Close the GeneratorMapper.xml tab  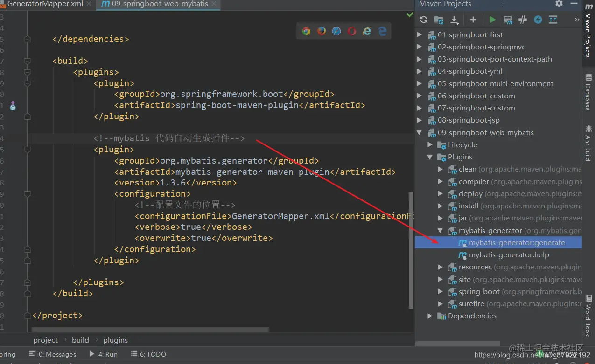point(89,4)
